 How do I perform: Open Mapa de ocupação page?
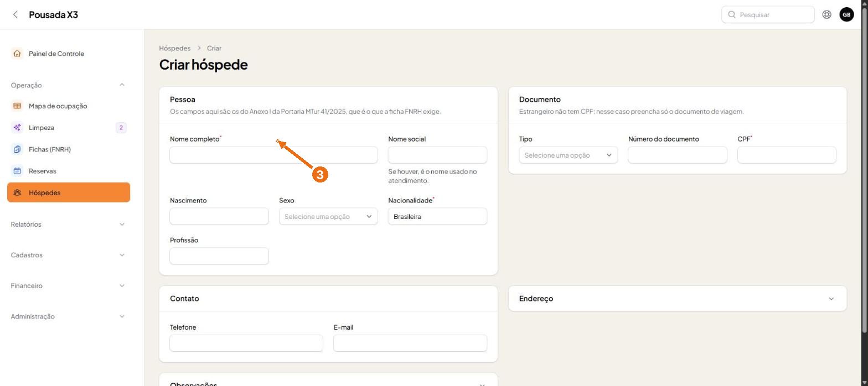(69, 106)
